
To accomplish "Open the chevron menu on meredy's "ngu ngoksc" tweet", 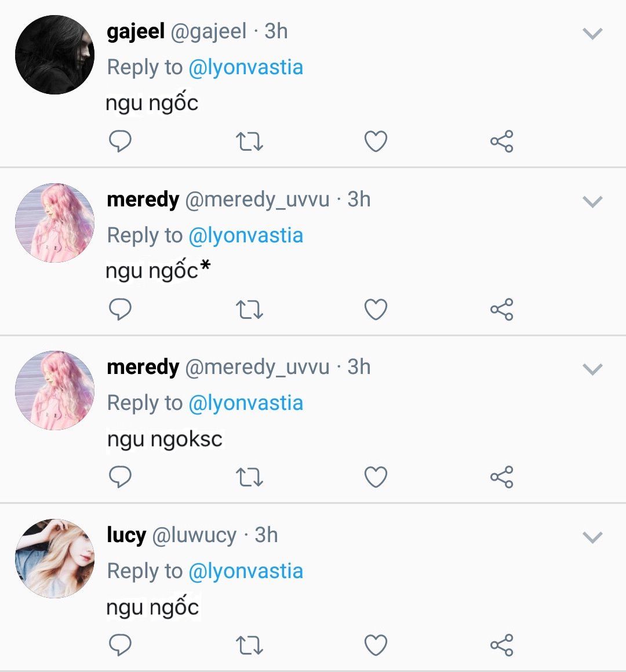I will (592, 369).
